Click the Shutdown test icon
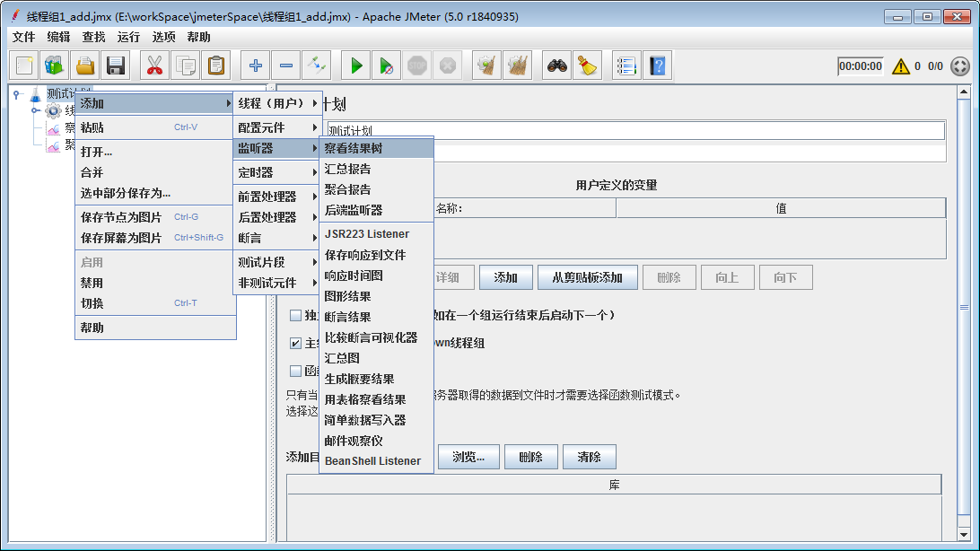 click(448, 66)
